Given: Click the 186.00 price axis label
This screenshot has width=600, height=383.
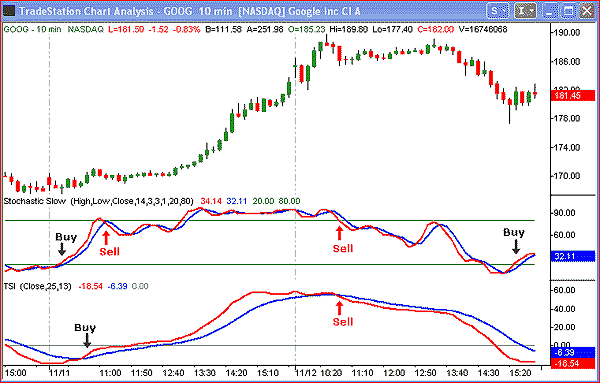Looking at the screenshot, I should pos(567,61).
